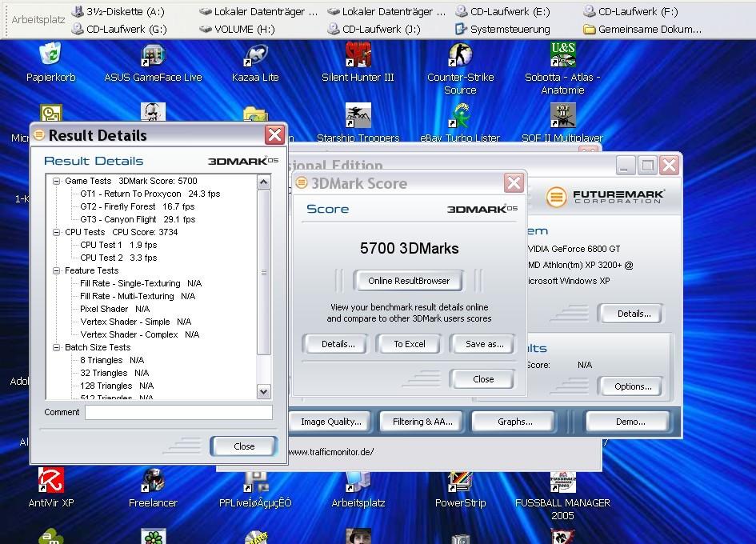Select Fill Rate - Single-Texturing row

click(x=141, y=283)
